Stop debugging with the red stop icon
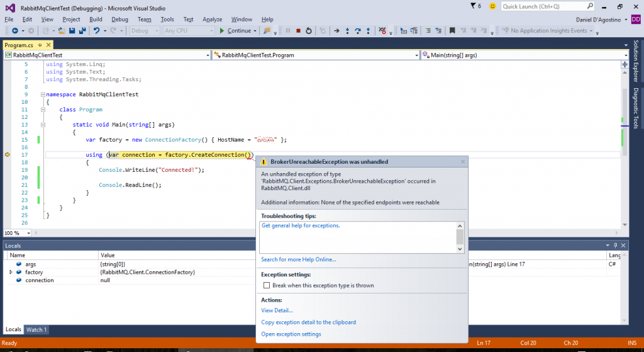Screen dimensions: 644x352 pos(298,30)
